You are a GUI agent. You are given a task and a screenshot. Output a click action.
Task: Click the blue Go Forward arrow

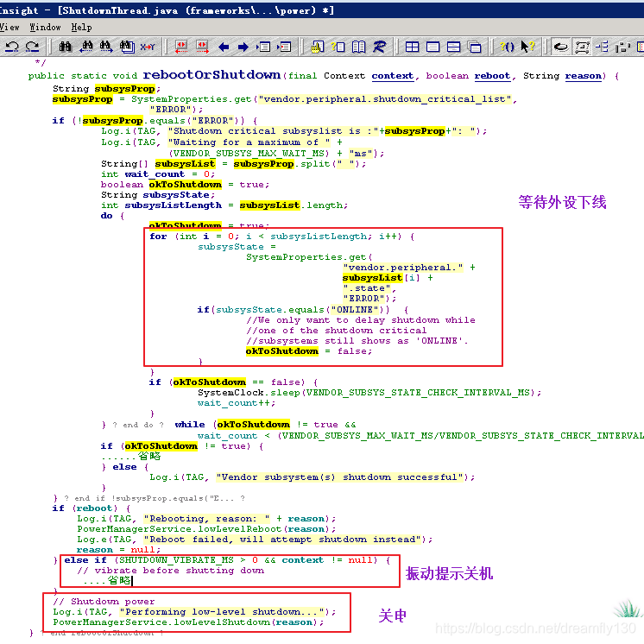243,47
